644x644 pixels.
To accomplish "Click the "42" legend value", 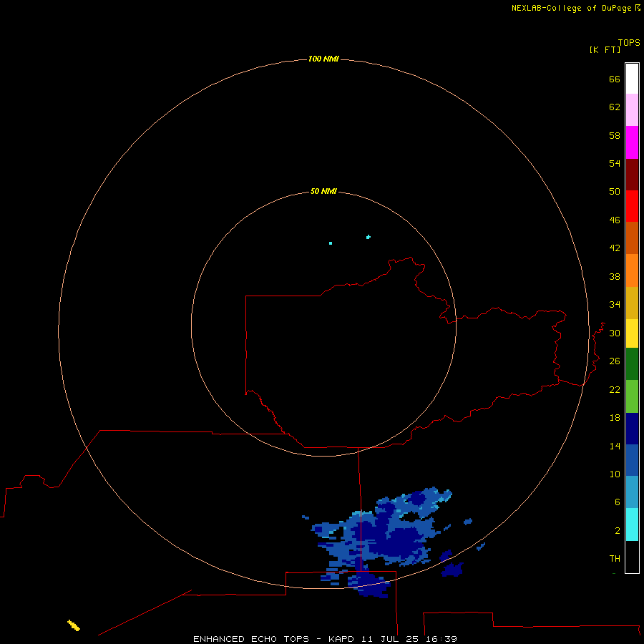I will (615, 248).
